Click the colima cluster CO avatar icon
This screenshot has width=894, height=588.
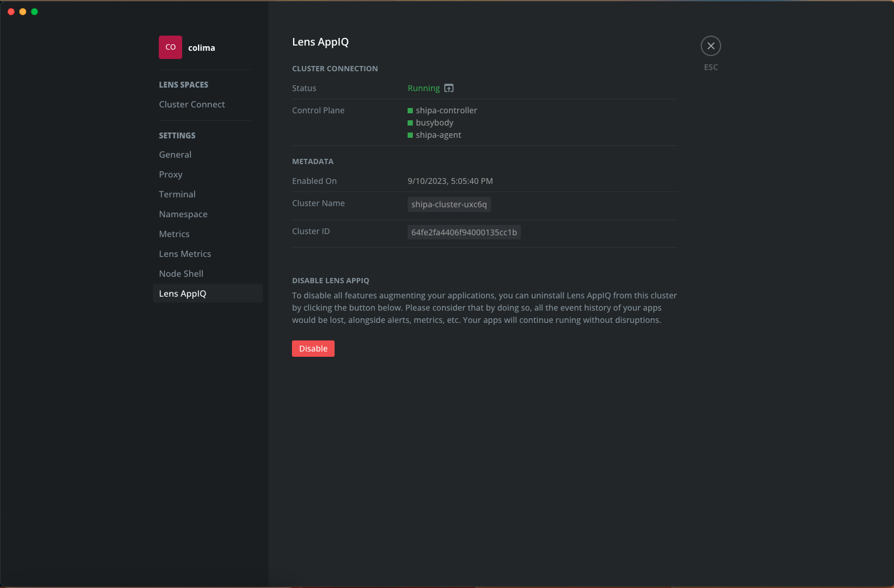171,47
